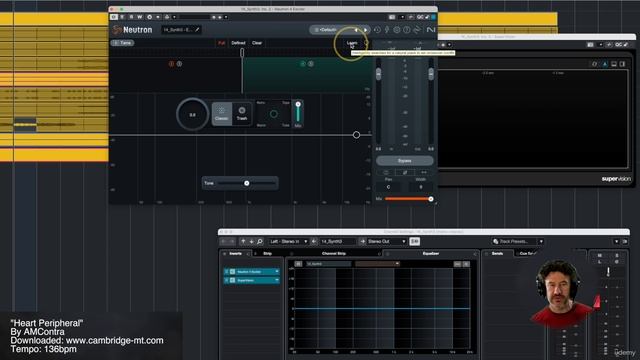The height and width of the screenshot is (360, 640).
Task: Click the Bypass button in Neutron
Action: (404, 161)
